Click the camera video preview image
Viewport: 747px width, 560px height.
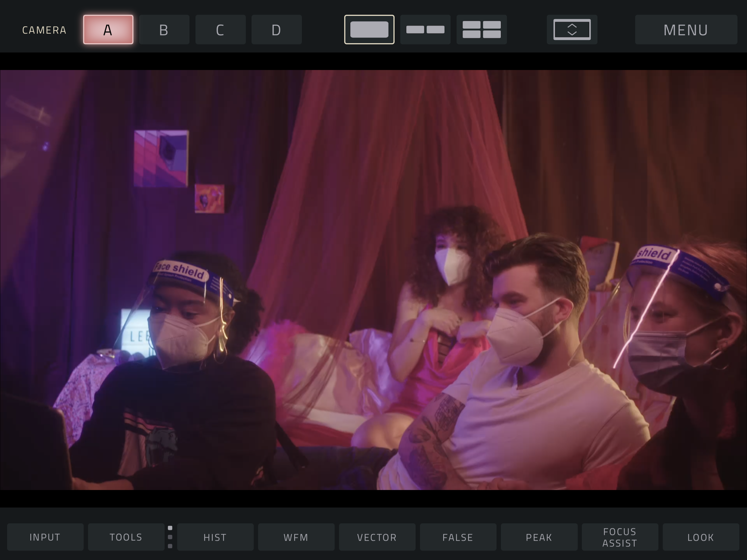coord(373,280)
